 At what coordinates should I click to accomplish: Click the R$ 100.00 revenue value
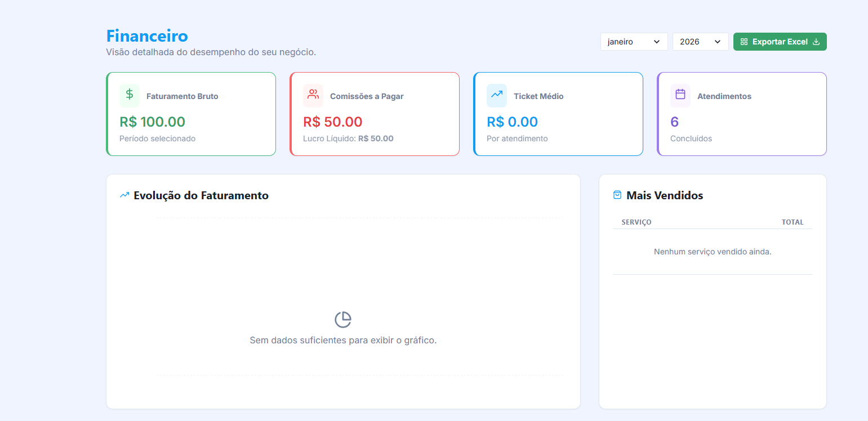click(x=152, y=122)
